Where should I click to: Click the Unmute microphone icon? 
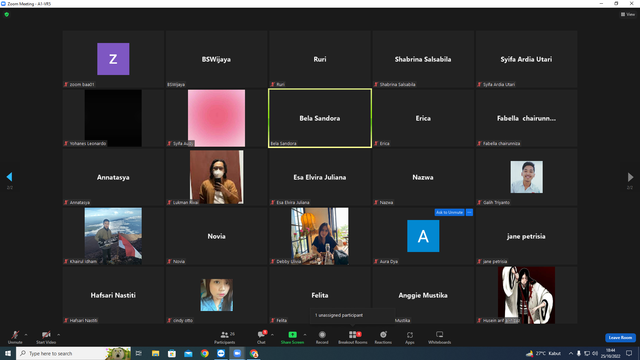pos(15,335)
